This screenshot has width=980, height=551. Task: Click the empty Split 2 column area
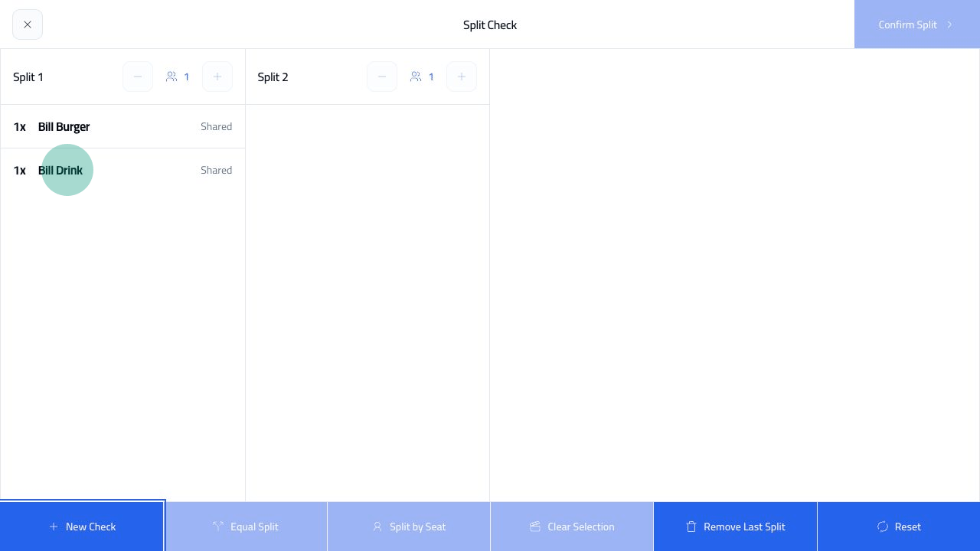pyautogui.click(x=367, y=303)
